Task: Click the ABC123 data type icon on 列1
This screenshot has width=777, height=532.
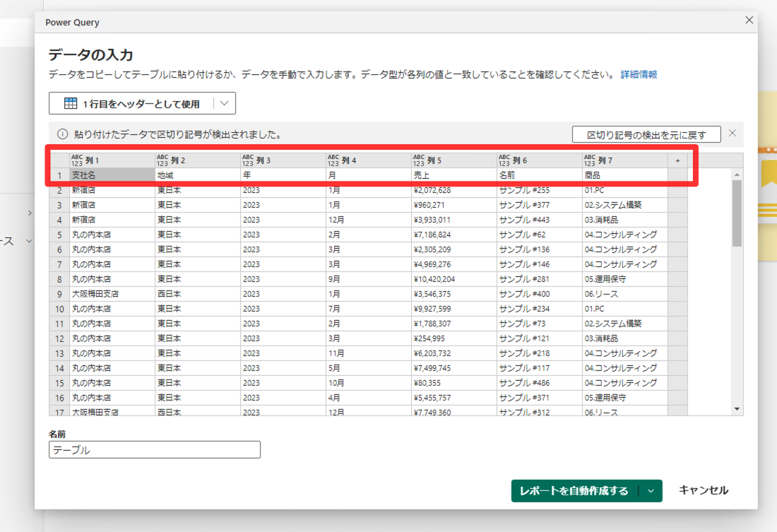Action: [78, 160]
